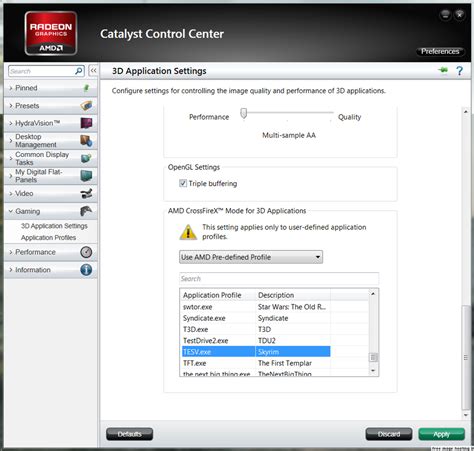Expand the Presets section
This screenshot has height=451, width=474.
51,106
